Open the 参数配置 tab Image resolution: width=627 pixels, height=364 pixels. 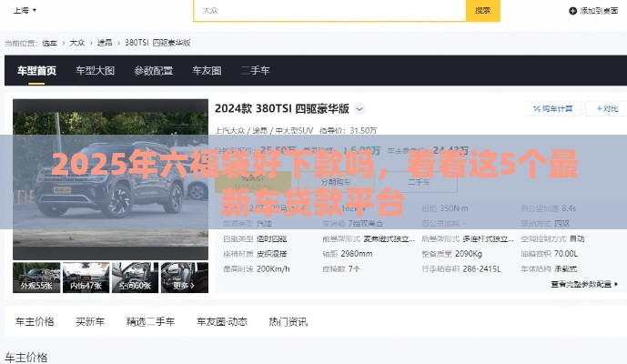click(x=154, y=71)
